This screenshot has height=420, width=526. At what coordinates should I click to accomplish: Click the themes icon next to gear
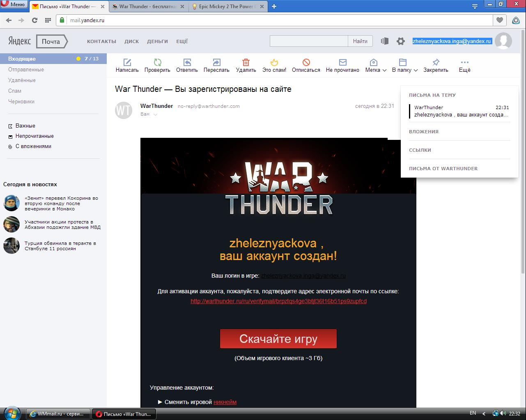click(x=385, y=41)
